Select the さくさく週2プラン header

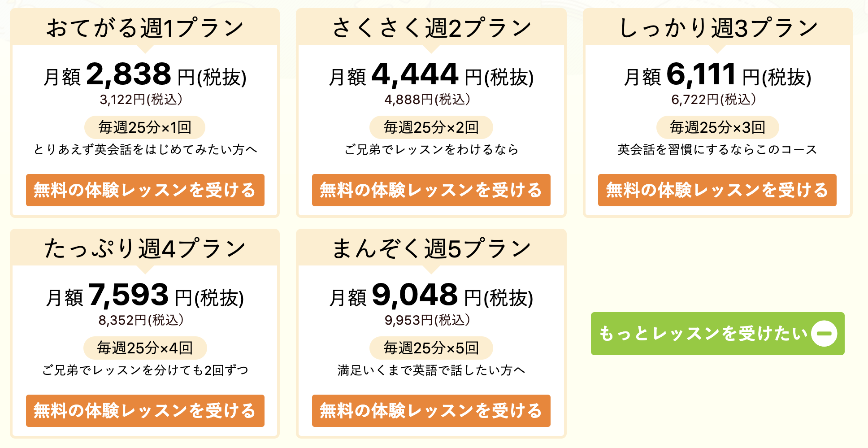tap(431, 28)
